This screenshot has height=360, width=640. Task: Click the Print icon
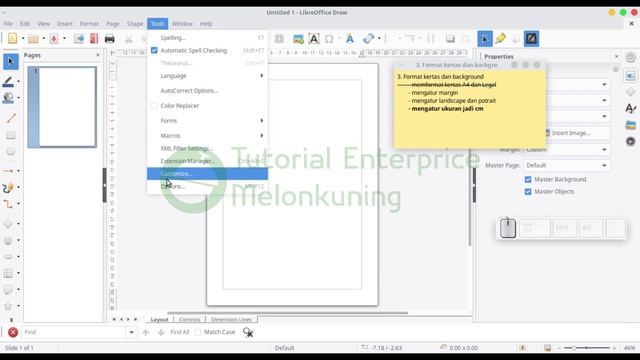click(109, 39)
